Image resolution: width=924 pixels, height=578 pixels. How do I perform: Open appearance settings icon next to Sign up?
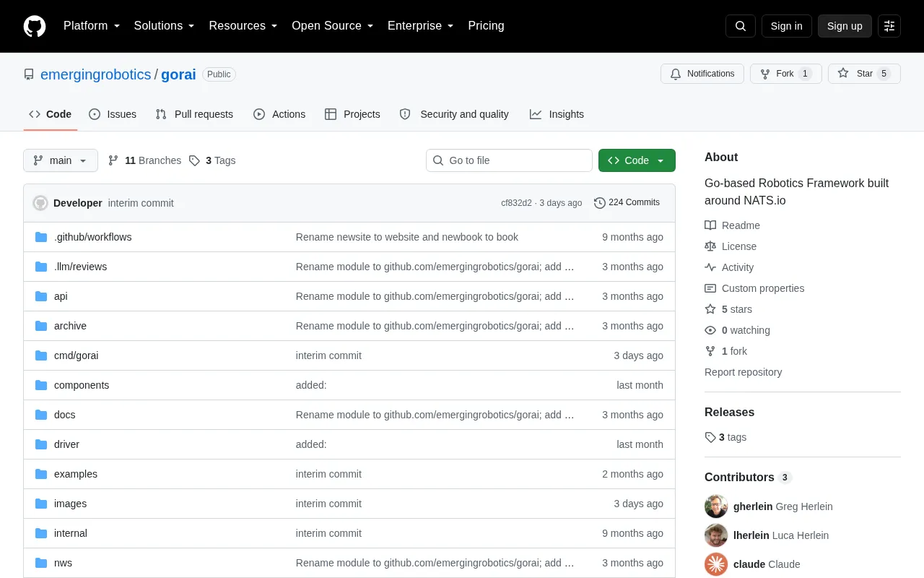coord(889,26)
